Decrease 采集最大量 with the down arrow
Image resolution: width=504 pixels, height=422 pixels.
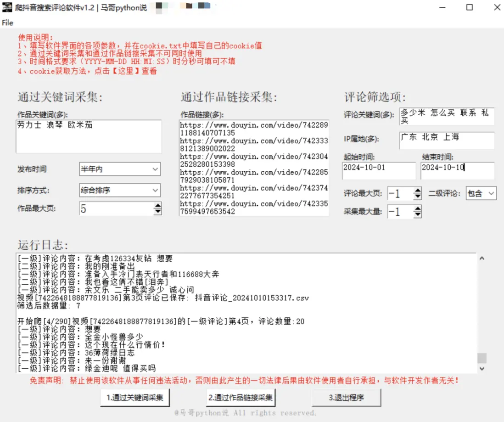pyautogui.click(x=417, y=214)
